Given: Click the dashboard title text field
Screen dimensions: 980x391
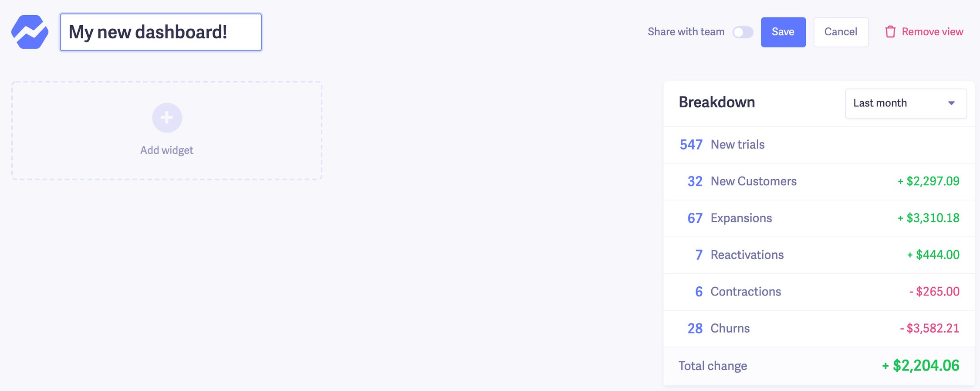Looking at the screenshot, I should tap(160, 32).
